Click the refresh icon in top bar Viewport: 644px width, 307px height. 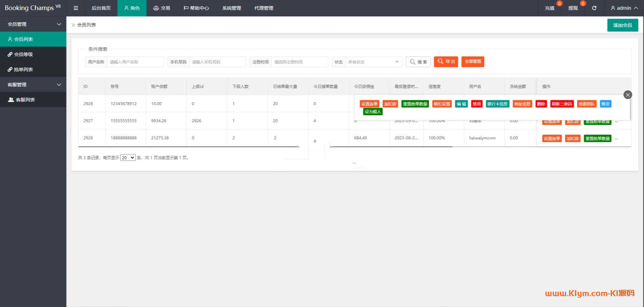[594, 8]
